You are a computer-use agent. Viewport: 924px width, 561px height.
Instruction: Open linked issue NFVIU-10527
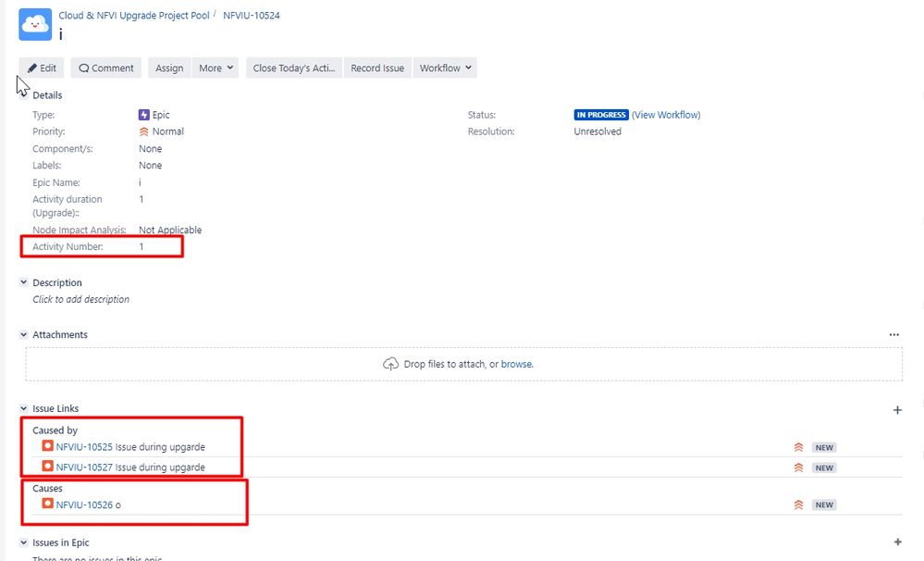click(x=84, y=467)
